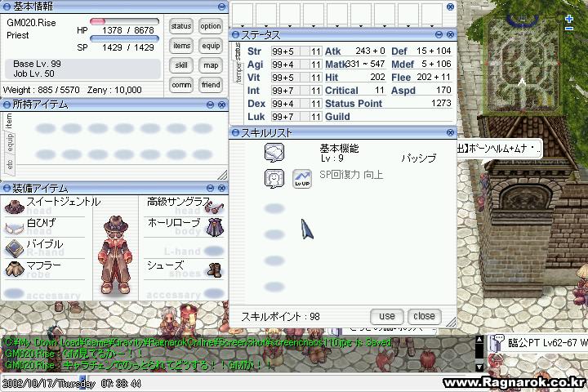Use the skill list window grip
Image resolution: width=588 pixels, height=392 pixels.
point(451,322)
